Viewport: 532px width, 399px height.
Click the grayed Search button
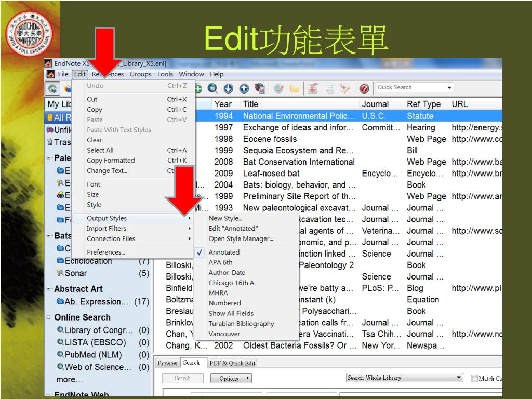point(182,378)
